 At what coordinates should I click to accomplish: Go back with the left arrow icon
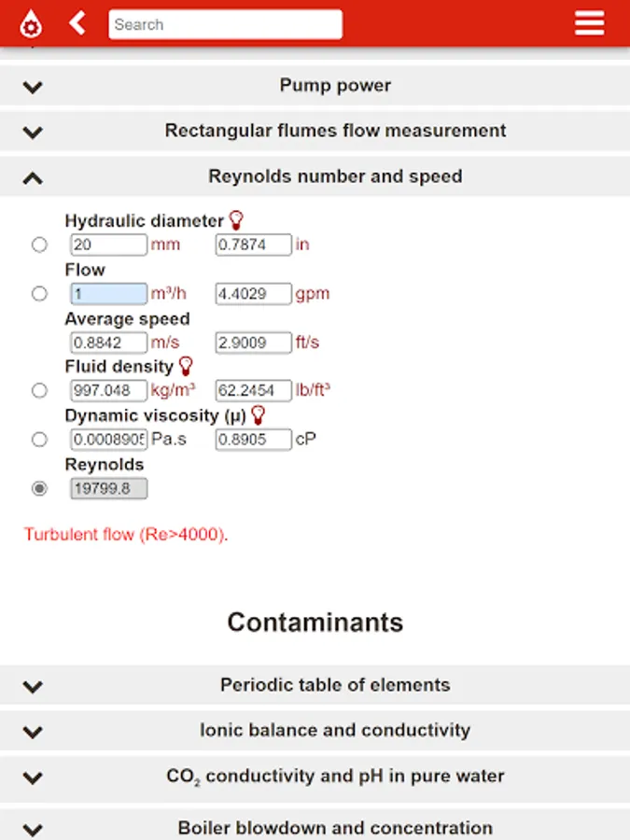77,22
